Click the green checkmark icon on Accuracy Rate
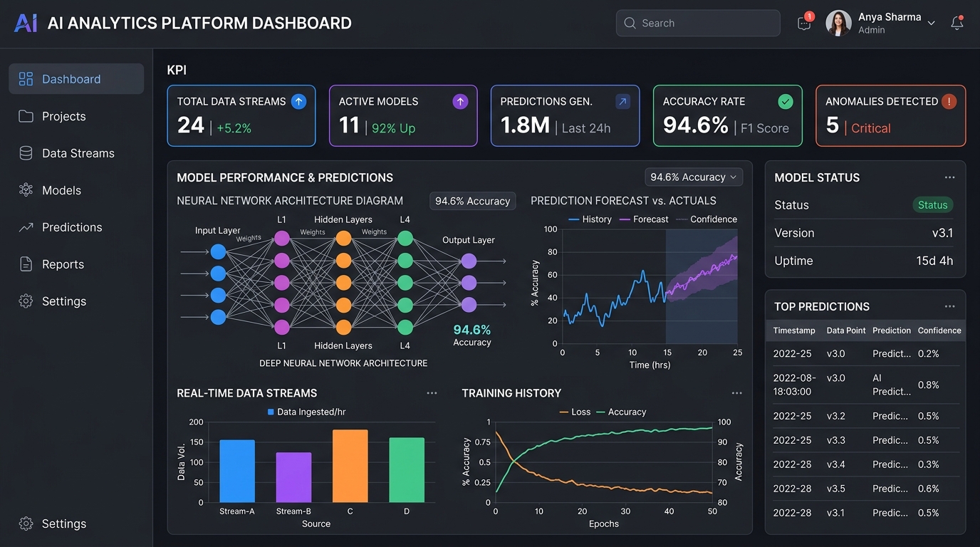Image resolution: width=980 pixels, height=547 pixels. (x=785, y=102)
